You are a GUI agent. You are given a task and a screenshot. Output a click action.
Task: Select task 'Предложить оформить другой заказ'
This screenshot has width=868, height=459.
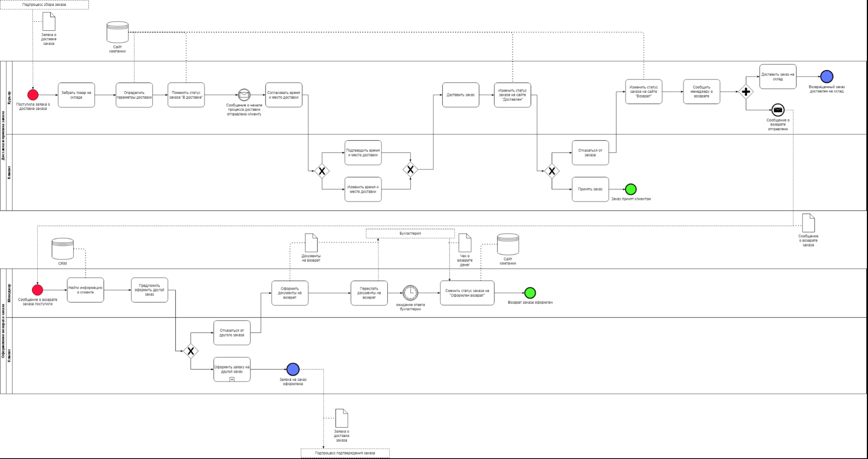pyautogui.click(x=149, y=290)
